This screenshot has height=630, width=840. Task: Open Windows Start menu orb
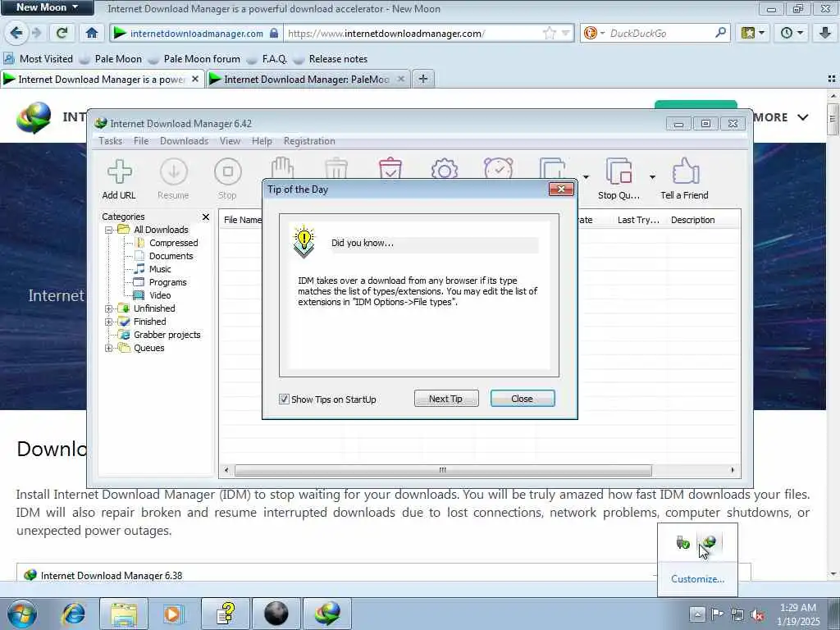pos(22,614)
